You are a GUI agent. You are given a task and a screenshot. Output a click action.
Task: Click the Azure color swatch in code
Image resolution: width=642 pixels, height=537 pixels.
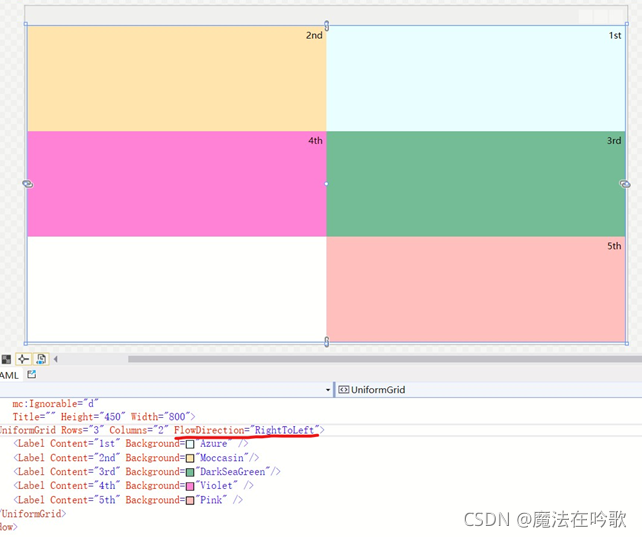pyautogui.click(x=190, y=444)
